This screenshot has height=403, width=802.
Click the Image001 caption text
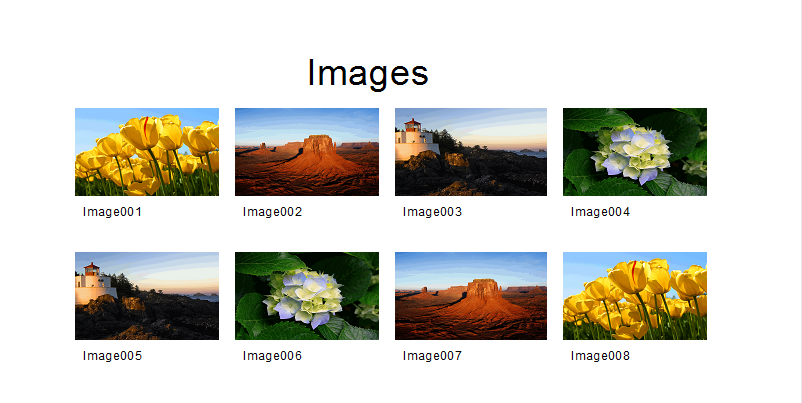pyautogui.click(x=112, y=212)
